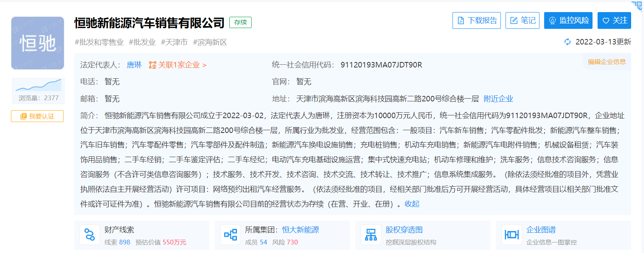This screenshot has height=253, width=644.
Task: Click the 所属集团 group structure icon
Action: pyautogui.click(x=231, y=235)
